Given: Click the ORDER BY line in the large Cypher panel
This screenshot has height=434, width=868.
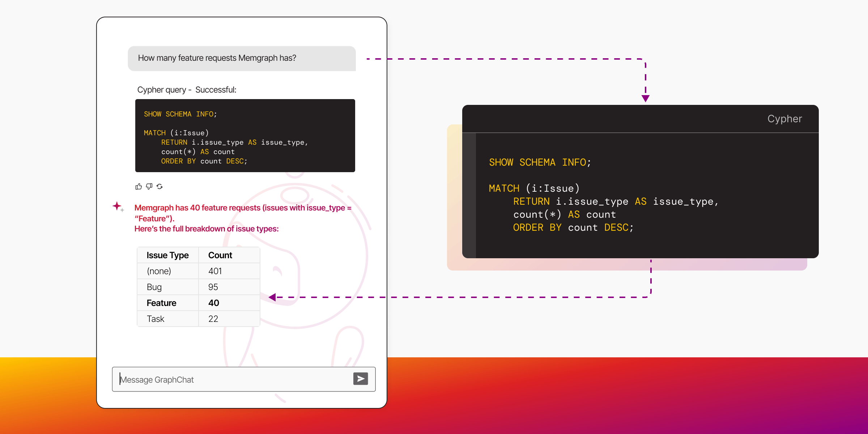Looking at the screenshot, I should 573,227.
